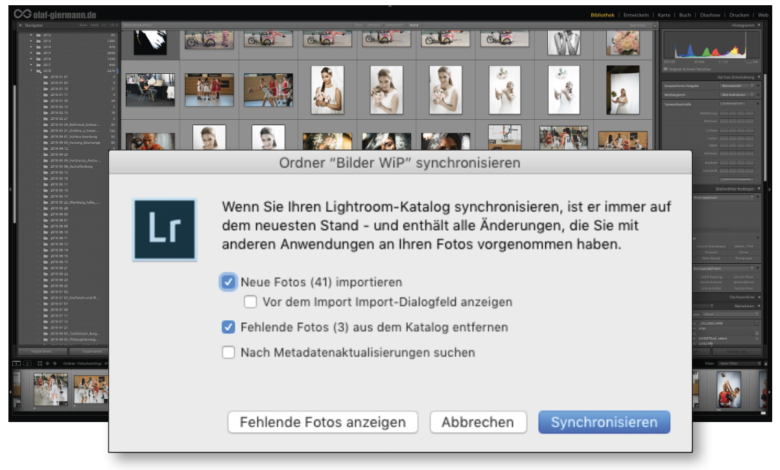Expand the 2012 folder triangle
This screenshot has width=780, height=470.
click(x=31, y=35)
